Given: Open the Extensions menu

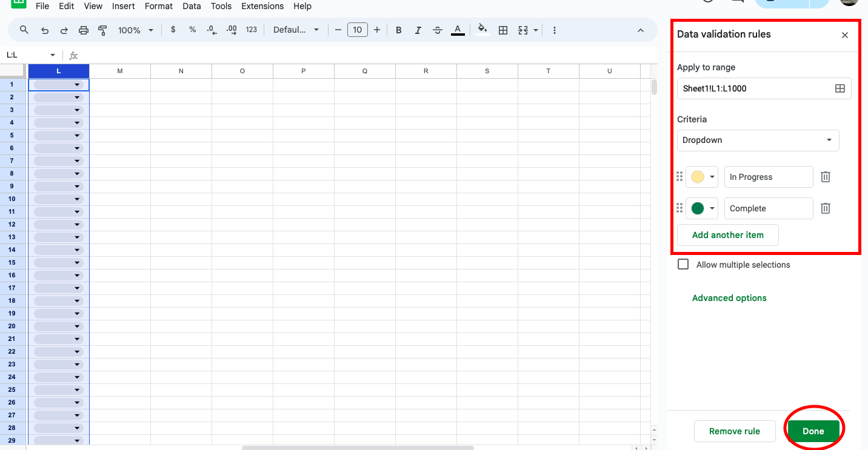Looking at the screenshot, I should 262,6.
